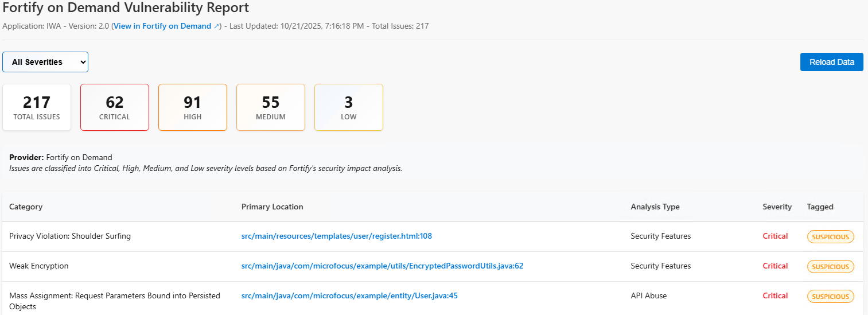Click SUSPICIOUS tag on Mass Assignment row
This screenshot has height=315, width=868.
[x=831, y=296]
